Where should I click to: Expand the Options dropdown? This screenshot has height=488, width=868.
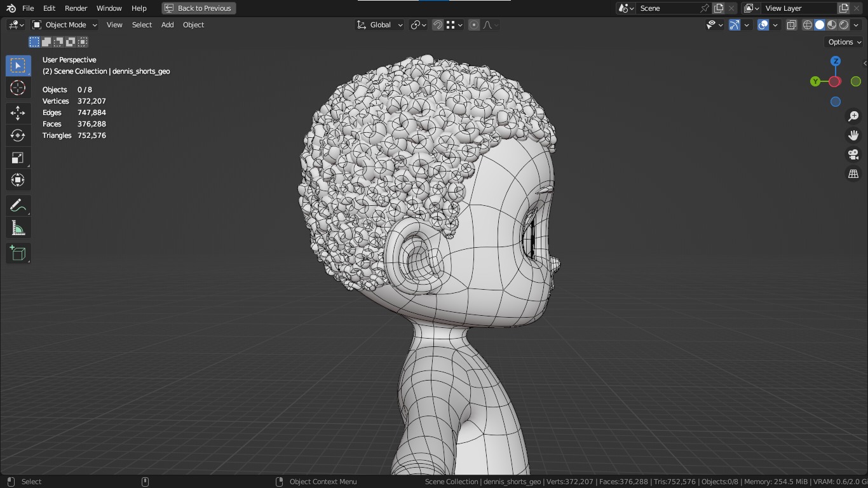coord(844,42)
